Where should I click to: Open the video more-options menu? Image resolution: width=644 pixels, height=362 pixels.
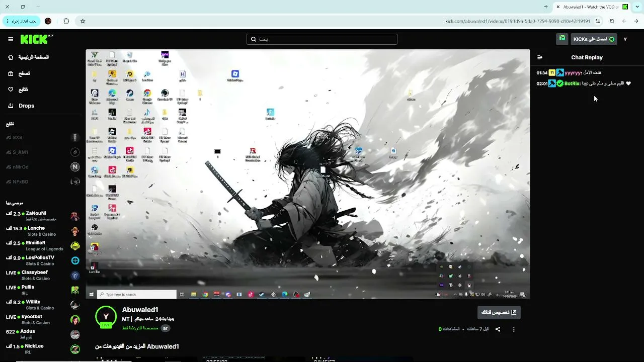(514, 329)
